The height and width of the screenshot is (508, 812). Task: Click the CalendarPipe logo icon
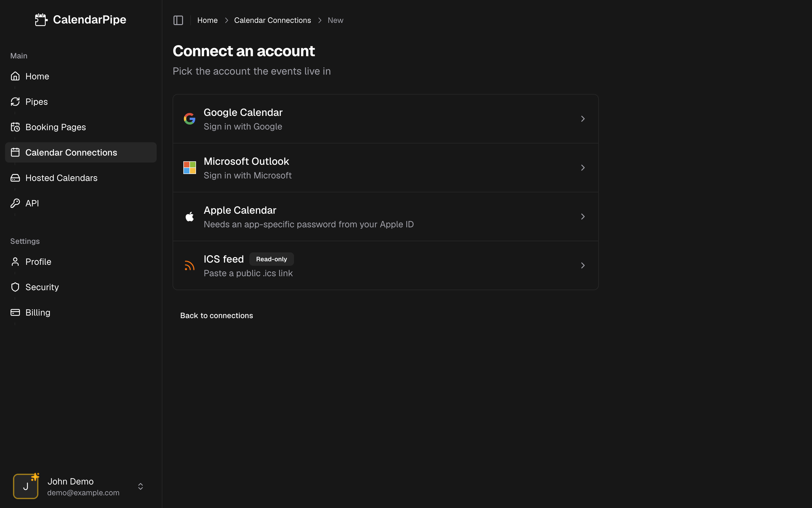pos(41,20)
